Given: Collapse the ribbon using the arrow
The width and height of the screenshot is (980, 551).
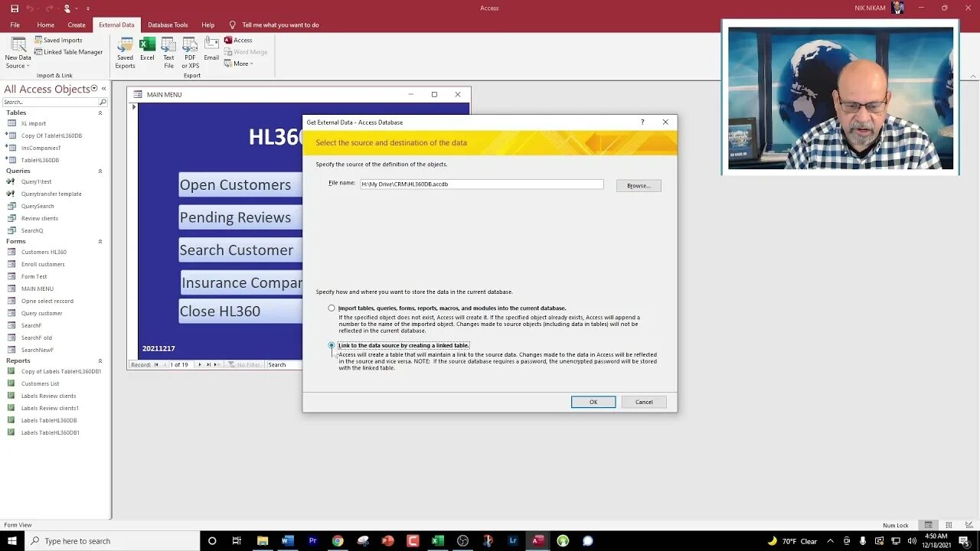Looking at the screenshot, I should point(973,76).
